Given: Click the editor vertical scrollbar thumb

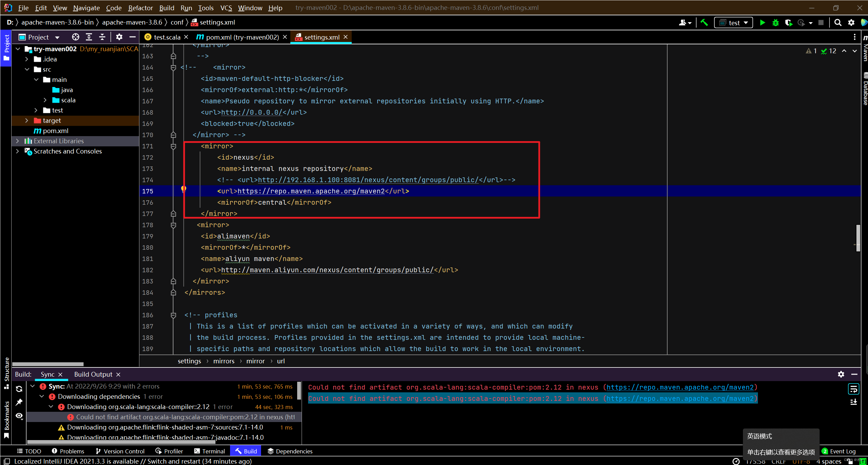Looking at the screenshot, I should pos(857,238).
